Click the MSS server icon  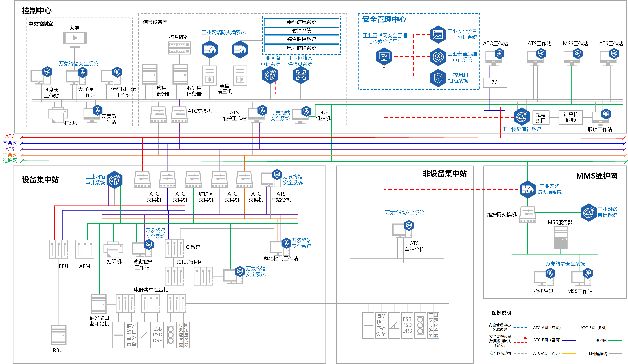pyautogui.click(x=561, y=238)
